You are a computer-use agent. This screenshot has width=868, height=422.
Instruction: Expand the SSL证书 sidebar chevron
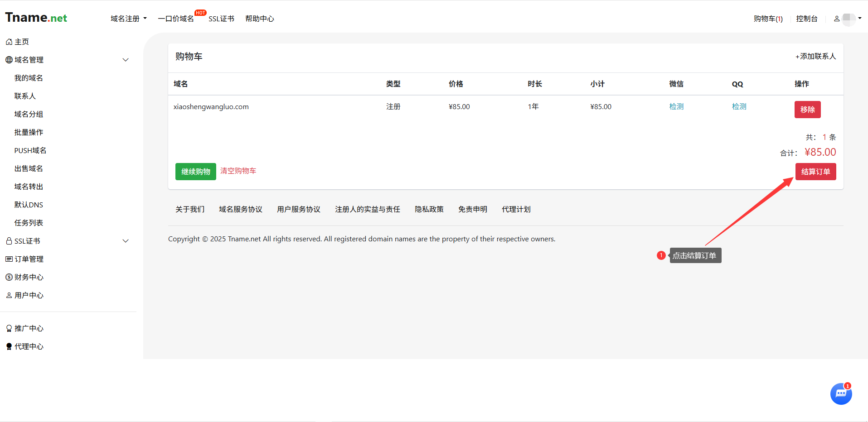coord(126,241)
